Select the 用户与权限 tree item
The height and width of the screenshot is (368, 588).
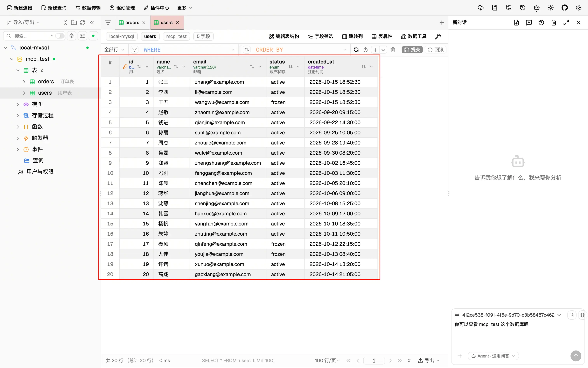(x=36, y=172)
